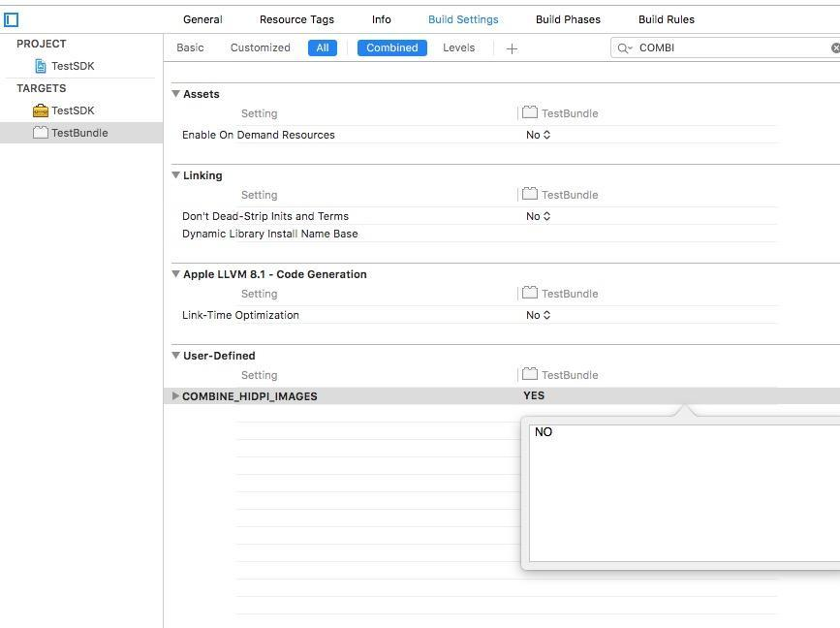The width and height of the screenshot is (840, 628).
Task: Click the YES value of COMBINE_HIDPI_IMAGES
Action: click(x=534, y=395)
